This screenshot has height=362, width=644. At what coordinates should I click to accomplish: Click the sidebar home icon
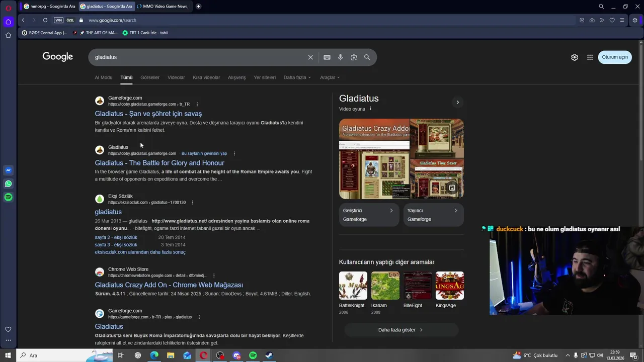[8, 22]
